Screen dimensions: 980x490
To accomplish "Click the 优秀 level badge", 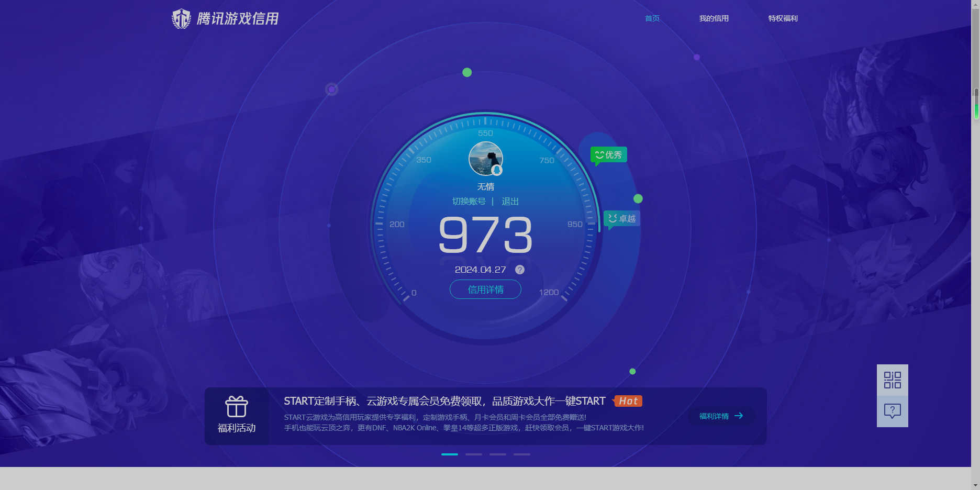I will pos(609,155).
